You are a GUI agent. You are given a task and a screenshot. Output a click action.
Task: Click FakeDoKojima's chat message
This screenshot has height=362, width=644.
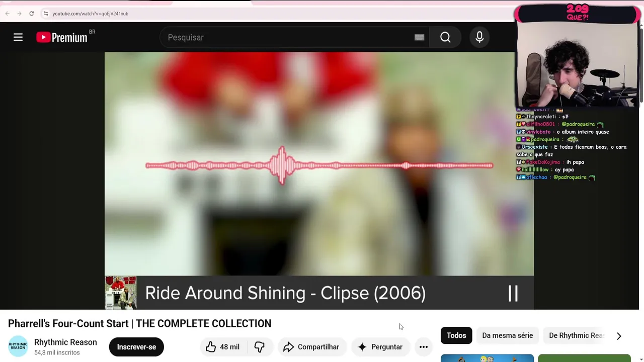click(x=550, y=162)
